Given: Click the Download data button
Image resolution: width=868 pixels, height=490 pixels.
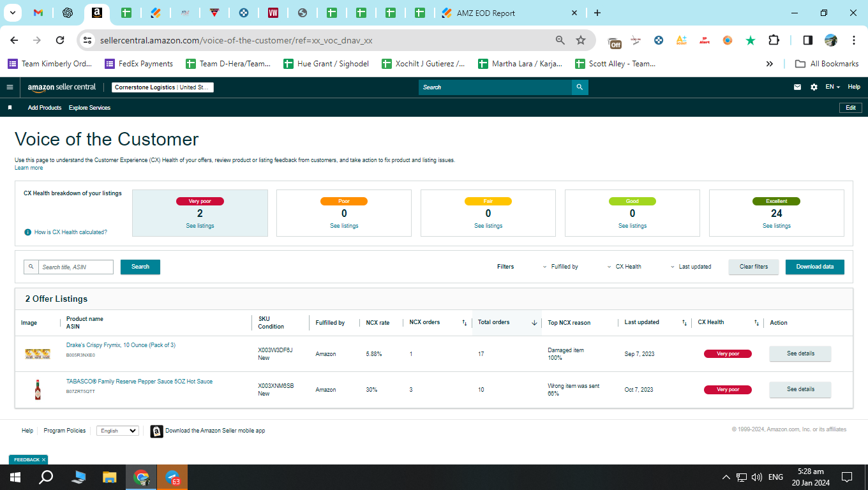Looking at the screenshot, I should 815,267.
